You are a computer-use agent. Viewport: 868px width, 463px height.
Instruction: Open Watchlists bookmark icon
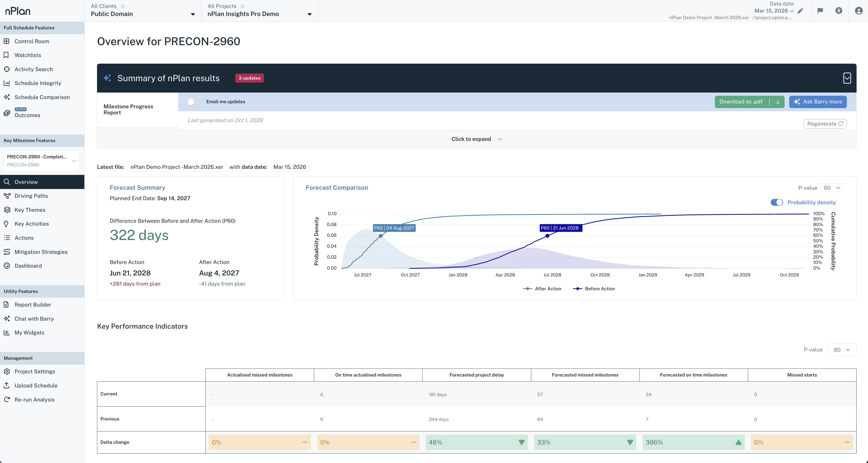(x=6, y=55)
